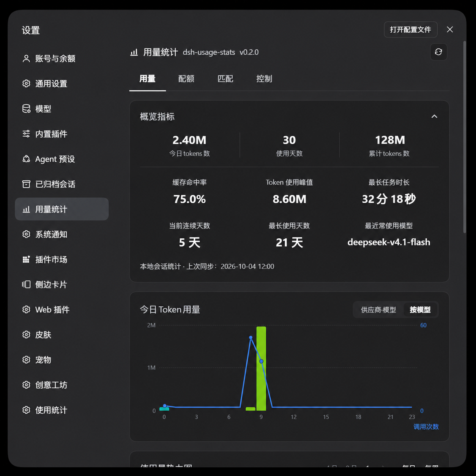Click the 上次同步 2026-10-04 12:00 text
The width and height of the screenshot is (476, 476).
click(x=230, y=266)
